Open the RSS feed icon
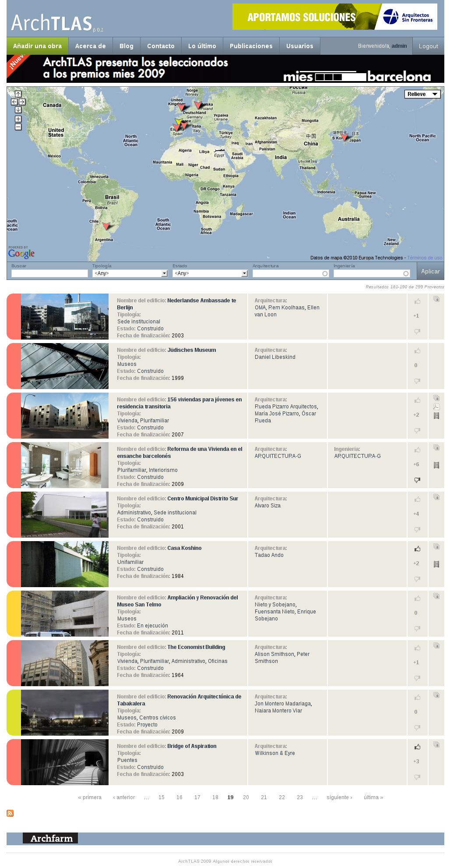Viewport: 450px width, 868px height. (x=10, y=813)
